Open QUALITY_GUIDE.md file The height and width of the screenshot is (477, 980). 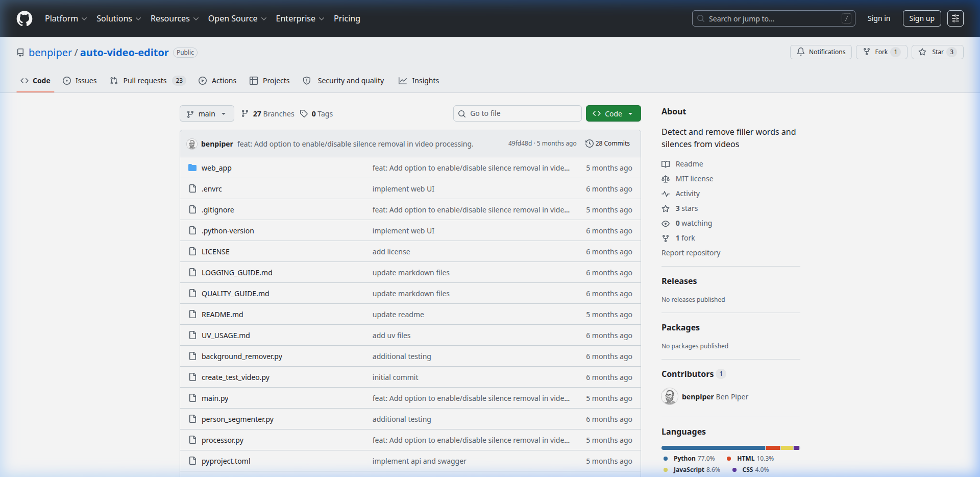click(235, 294)
